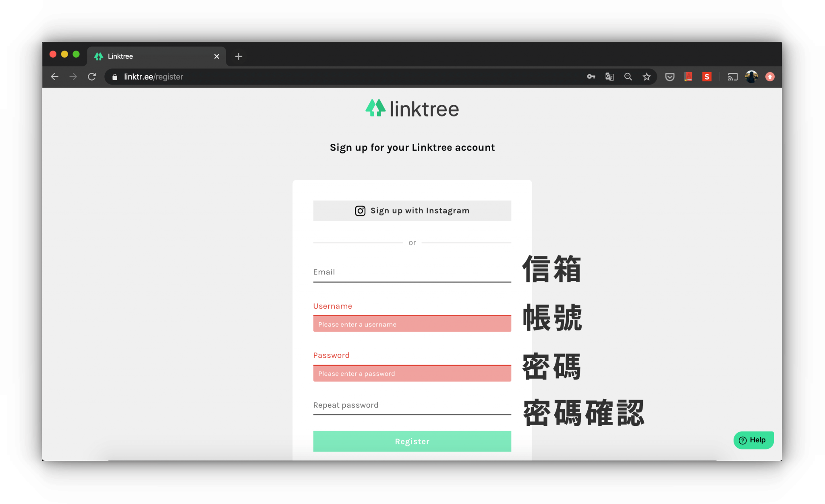The width and height of the screenshot is (825, 504).
Task: Click the pink upload icon at top right
Action: click(x=770, y=77)
